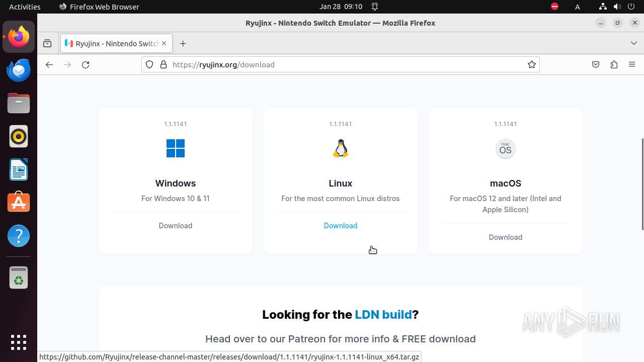This screenshot has height=362, width=644.
Task: Bookmark this page with star
Action: (x=532, y=64)
